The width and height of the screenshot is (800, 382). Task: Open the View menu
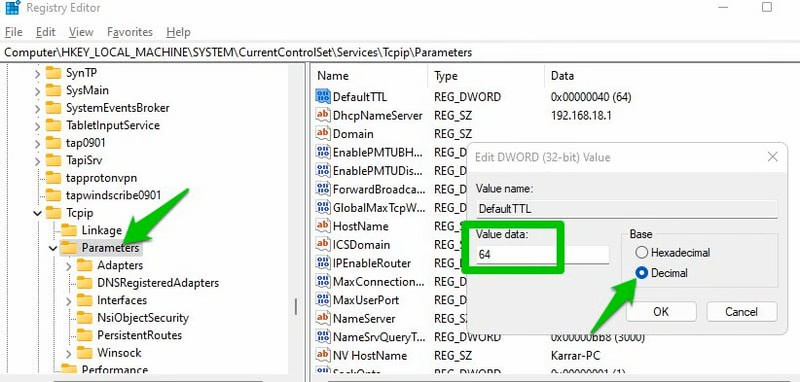click(81, 32)
